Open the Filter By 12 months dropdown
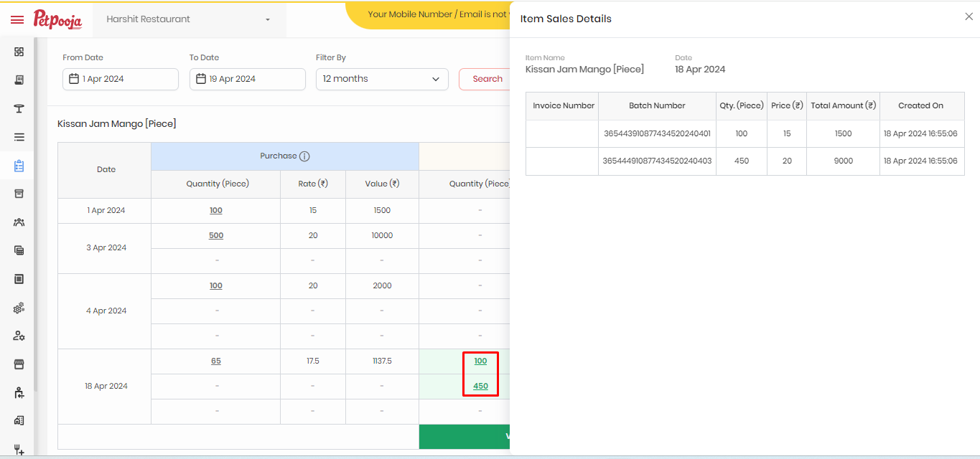This screenshot has height=459, width=980. [x=382, y=79]
